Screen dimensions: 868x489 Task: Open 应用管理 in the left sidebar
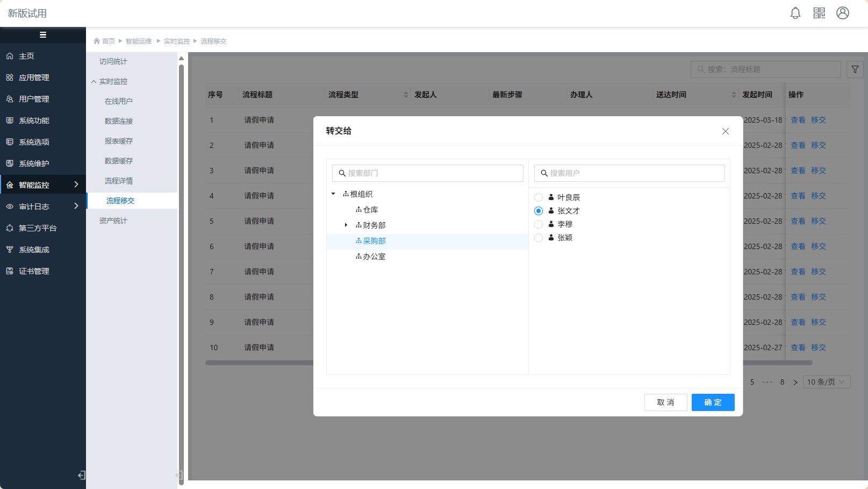tap(34, 77)
